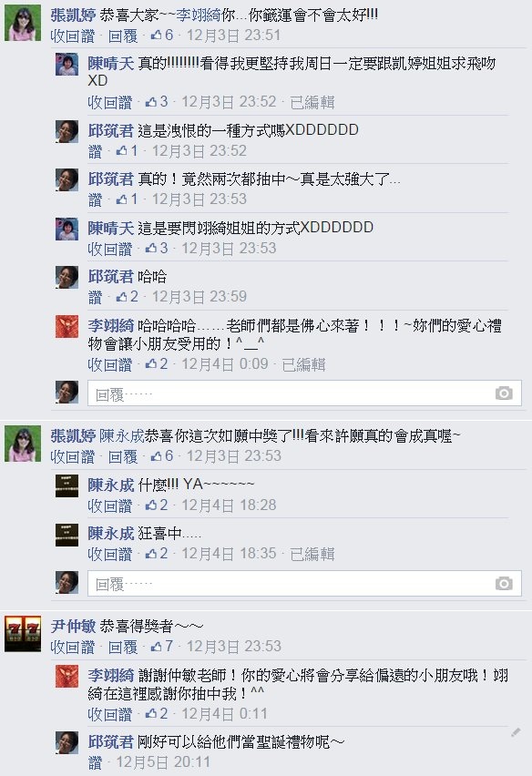Click 張凱婷's avatar on top comment
This screenshot has width=532, height=776.
23,24
